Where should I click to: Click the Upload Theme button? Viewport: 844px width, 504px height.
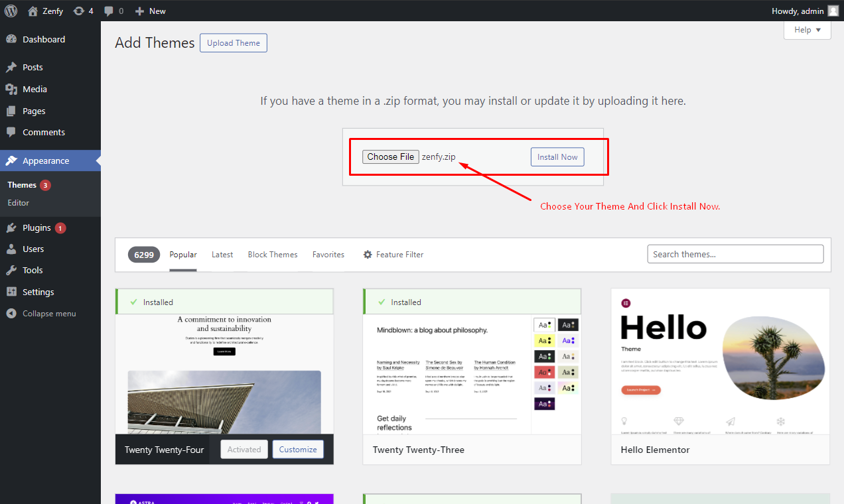tap(234, 43)
